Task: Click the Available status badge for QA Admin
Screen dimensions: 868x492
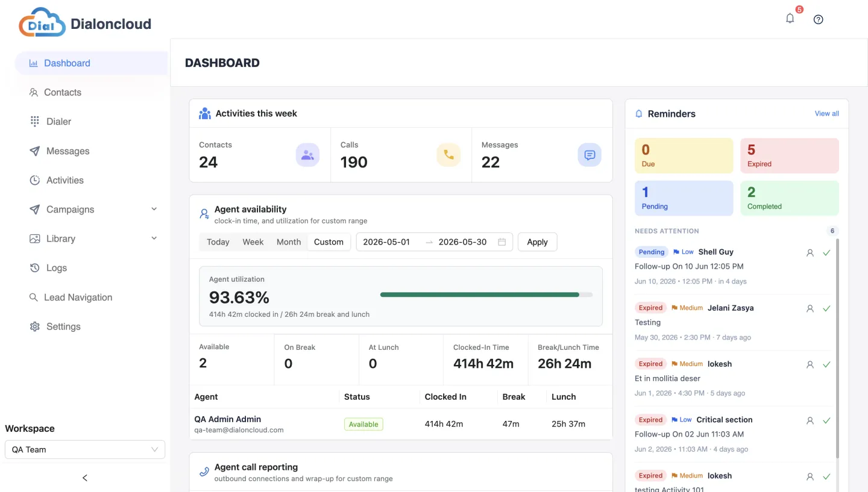Action: [x=363, y=424]
